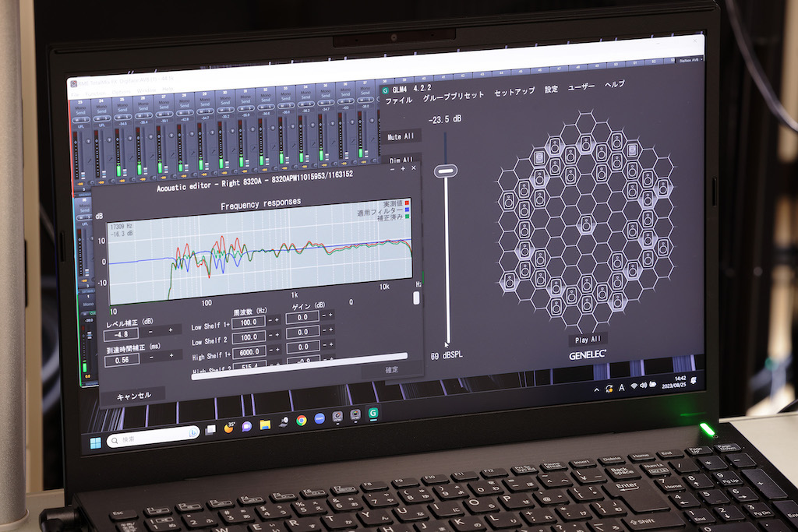Click the High Shelf 1 frequency field
Screen dimensions: 798x532
249,351
